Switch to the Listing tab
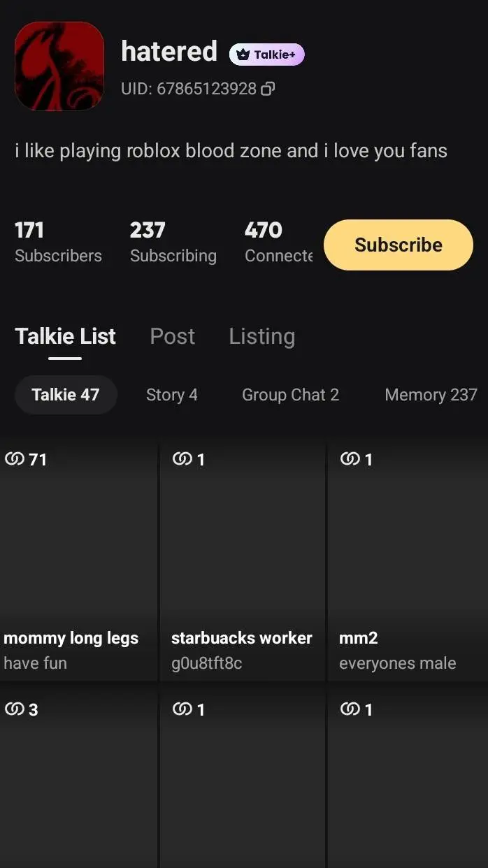 click(261, 336)
